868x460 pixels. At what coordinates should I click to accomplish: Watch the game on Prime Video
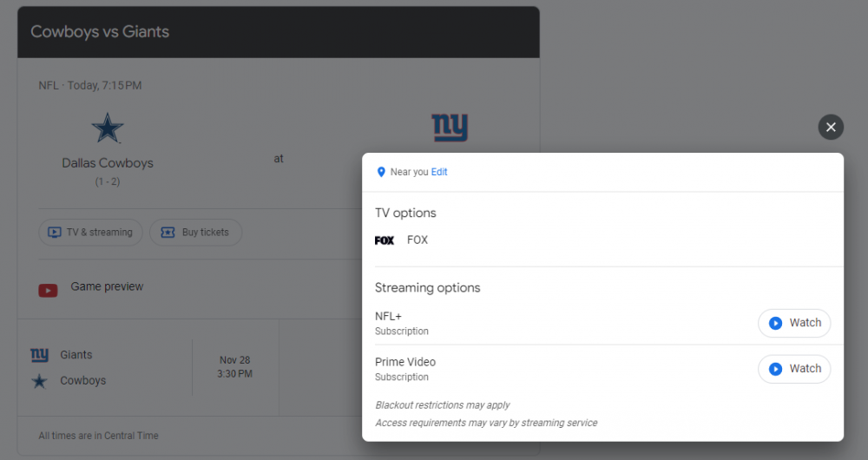pyautogui.click(x=794, y=369)
